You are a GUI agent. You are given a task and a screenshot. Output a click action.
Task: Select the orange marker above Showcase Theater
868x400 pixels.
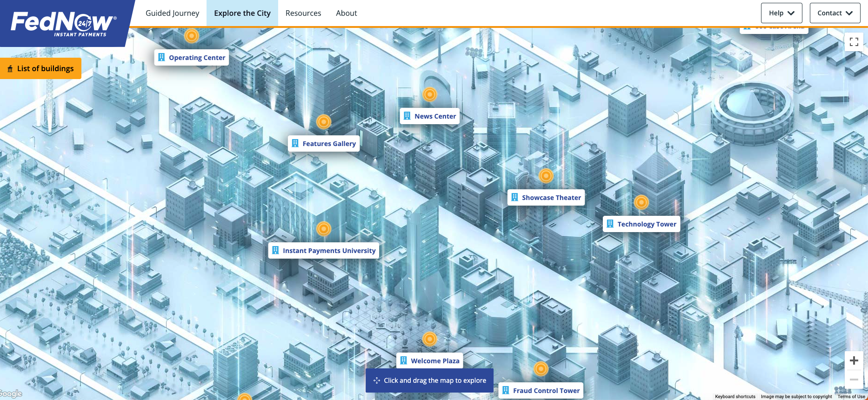pyautogui.click(x=546, y=176)
